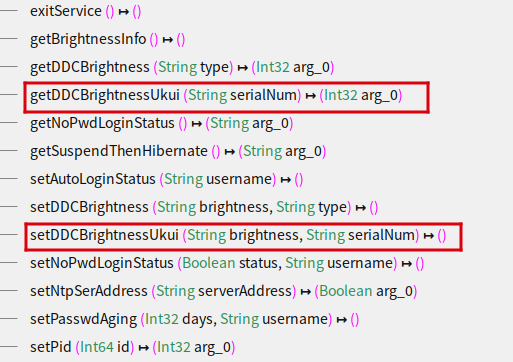Screen dimensions: 513x362
Task: Pick the setAutoLoginStatus method
Action: [166, 179]
